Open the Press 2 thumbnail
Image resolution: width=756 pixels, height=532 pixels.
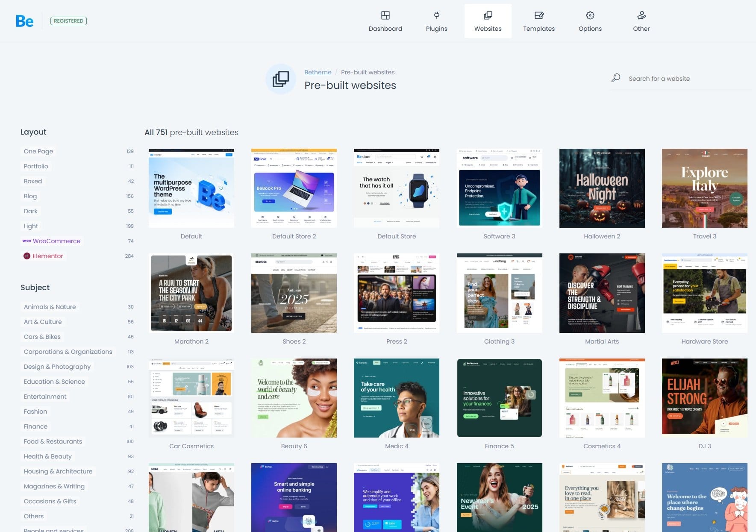pyautogui.click(x=397, y=293)
